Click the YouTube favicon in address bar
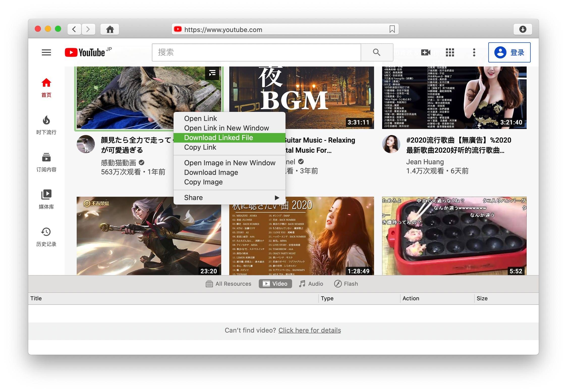Screen dimensions: 567x392 [178, 29]
